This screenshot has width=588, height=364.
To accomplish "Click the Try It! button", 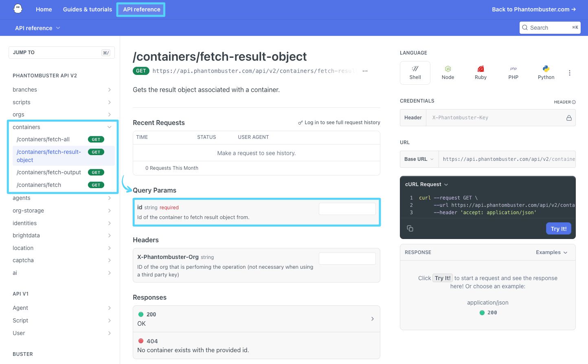I will [x=559, y=228].
